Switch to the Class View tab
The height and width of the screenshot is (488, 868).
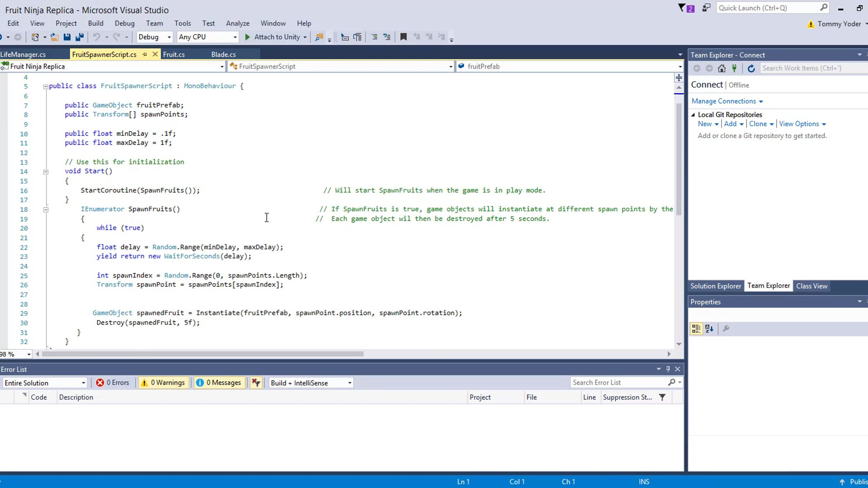tap(812, 286)
